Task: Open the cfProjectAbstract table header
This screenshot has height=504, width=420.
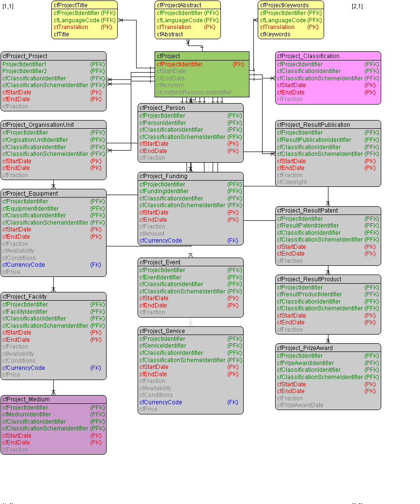Action: pos(179,5)
